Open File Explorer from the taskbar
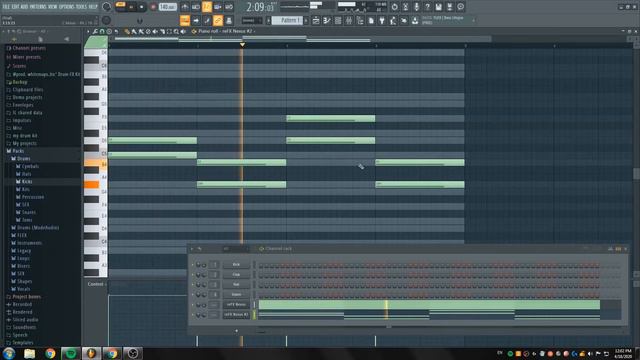Image resolution: width=640 pixels, height=360 pixels. (x=29, y=353)
